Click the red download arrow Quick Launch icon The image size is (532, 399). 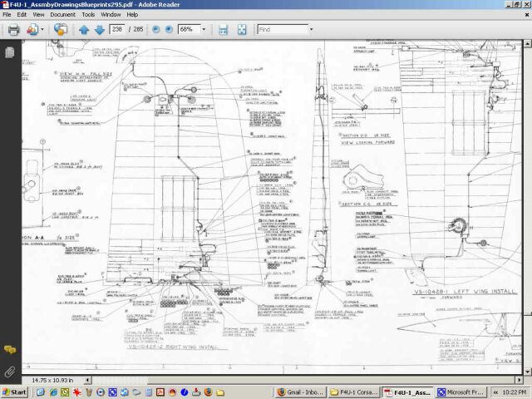196,392
